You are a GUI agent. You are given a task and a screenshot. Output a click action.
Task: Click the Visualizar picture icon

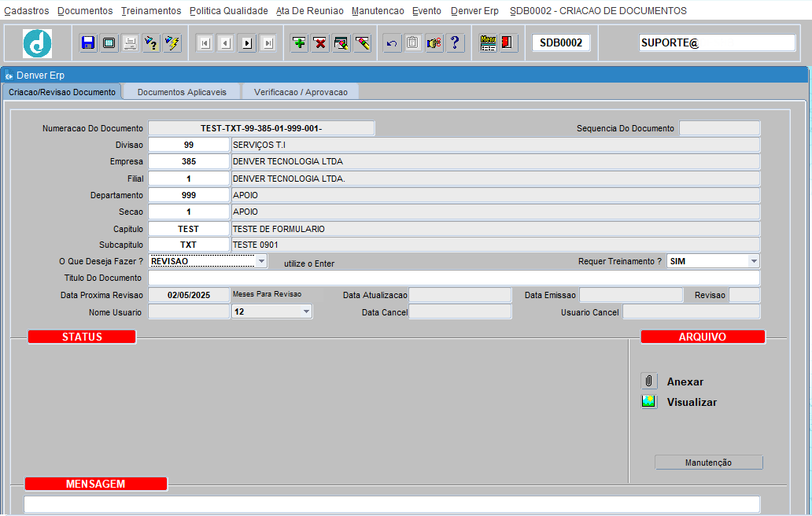(x=648, y=401)
